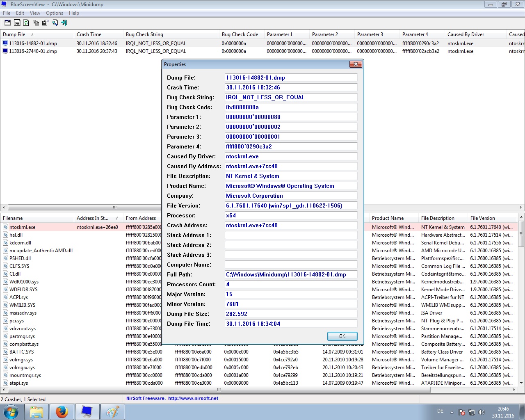The height and width of the screenshot is (420, 525).
Task: Click the Bug Check String field
Action: pyautogui.click(x=291, y=97)
